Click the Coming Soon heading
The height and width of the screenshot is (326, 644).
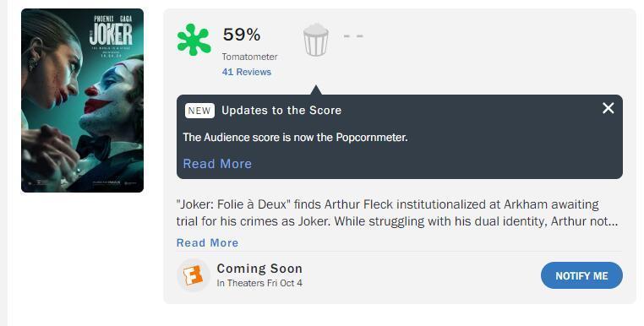pos(259,269)
